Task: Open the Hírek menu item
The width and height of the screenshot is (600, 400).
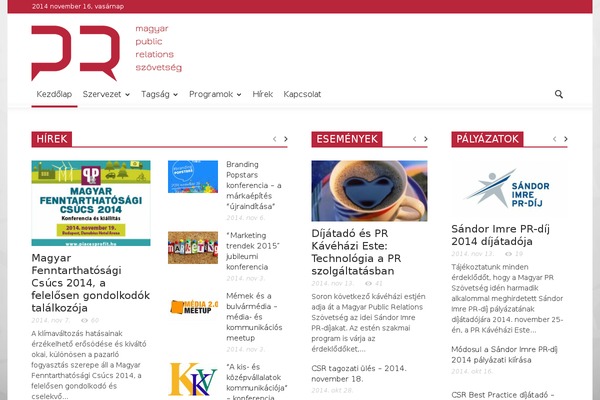Action: [262, 94]
